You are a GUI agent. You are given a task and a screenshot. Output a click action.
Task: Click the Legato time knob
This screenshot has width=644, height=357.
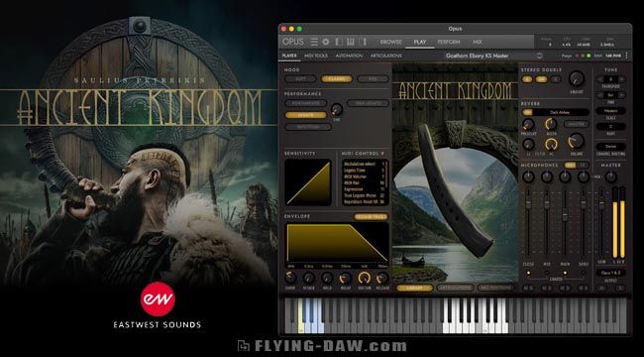(x=337, y=109)
